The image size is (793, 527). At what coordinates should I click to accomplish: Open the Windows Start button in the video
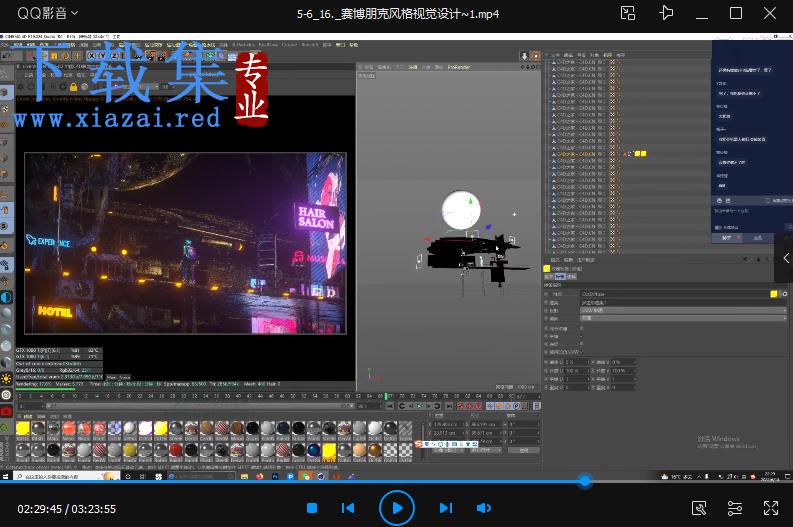(6, 476)
